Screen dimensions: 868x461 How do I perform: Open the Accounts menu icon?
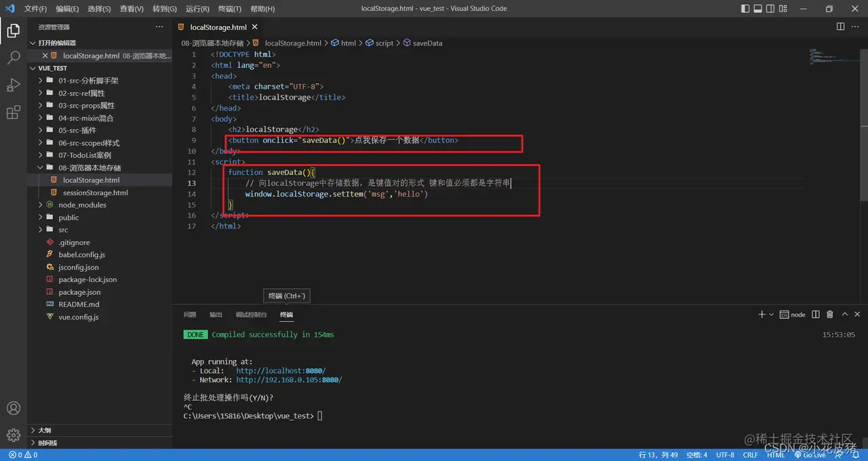click(x=13, y=408)
